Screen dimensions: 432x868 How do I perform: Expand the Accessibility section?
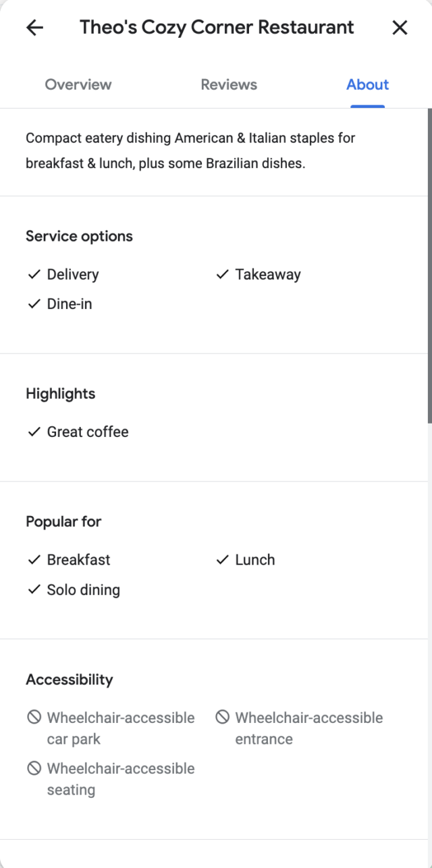(70, 679)
